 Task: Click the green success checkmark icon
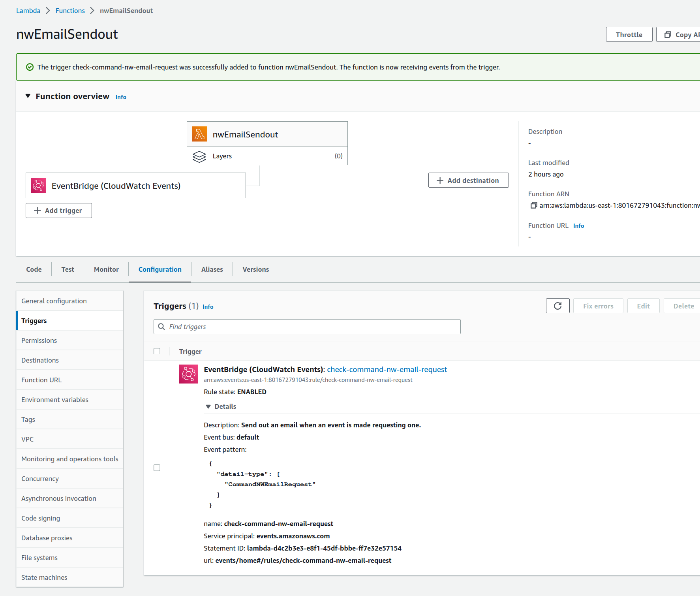pos(30,67)
